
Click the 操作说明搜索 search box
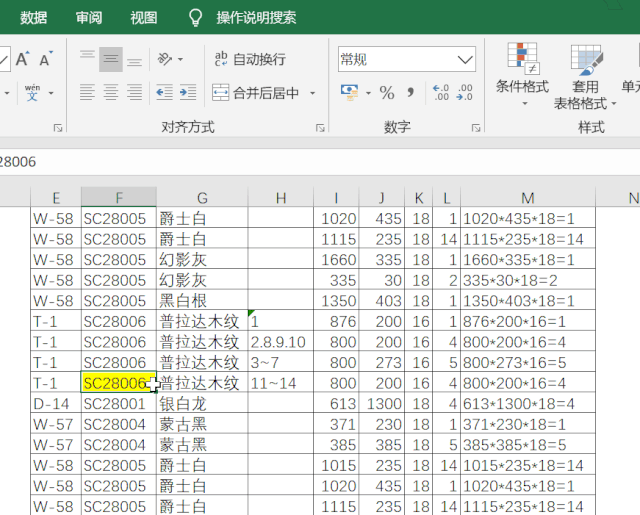tap(256, 18)
